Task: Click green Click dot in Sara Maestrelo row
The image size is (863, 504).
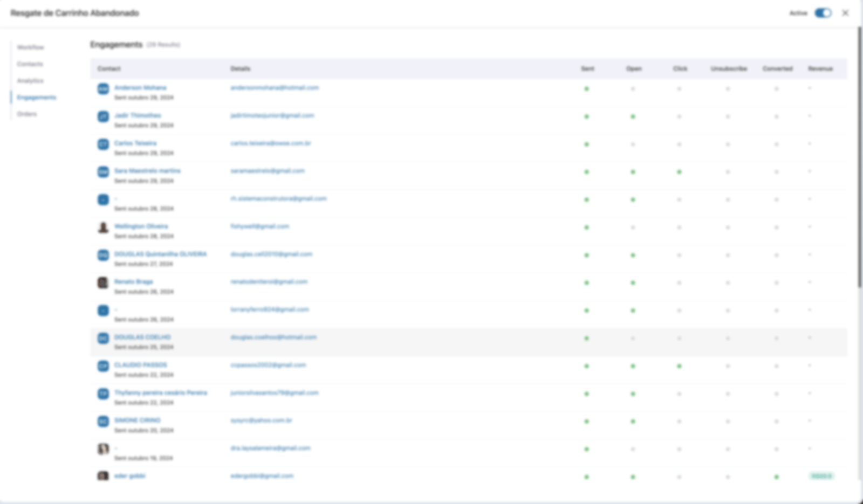Action: pos(679,172)
